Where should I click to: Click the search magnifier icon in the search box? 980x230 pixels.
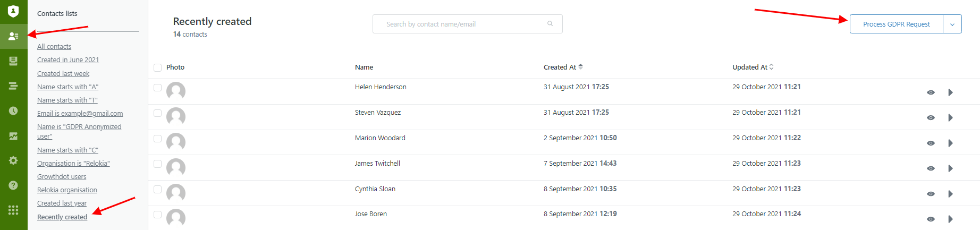(550, 24)
